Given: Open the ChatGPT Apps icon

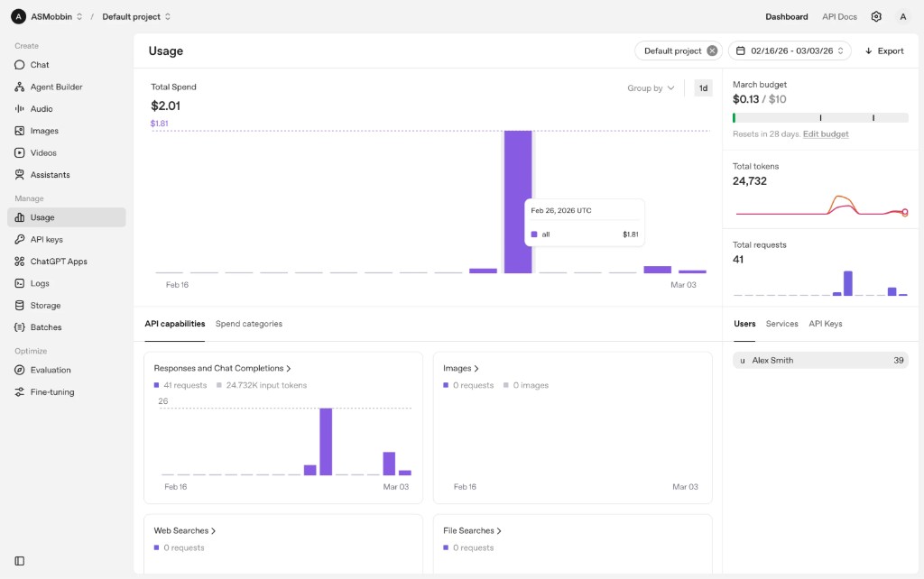Looking at the screenshot, I should pos(20,261).
